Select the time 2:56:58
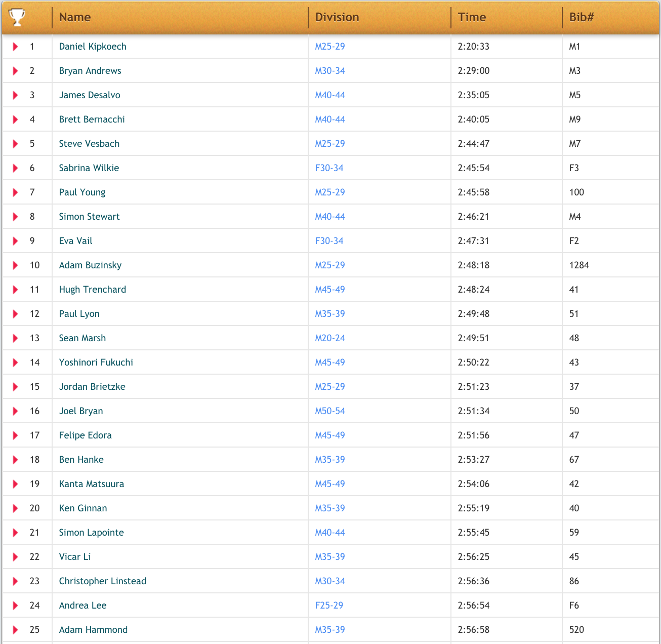The image size is (661, 644). pos(474,630)
